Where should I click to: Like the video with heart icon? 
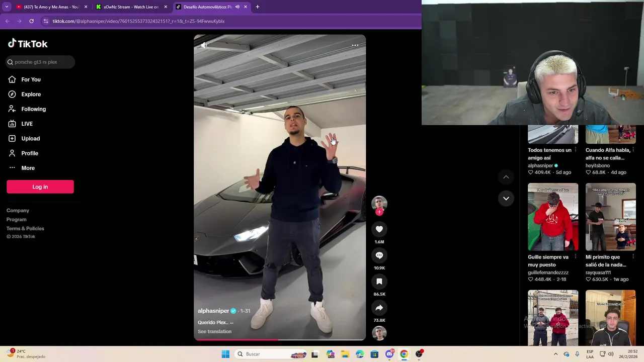[379, 229]
